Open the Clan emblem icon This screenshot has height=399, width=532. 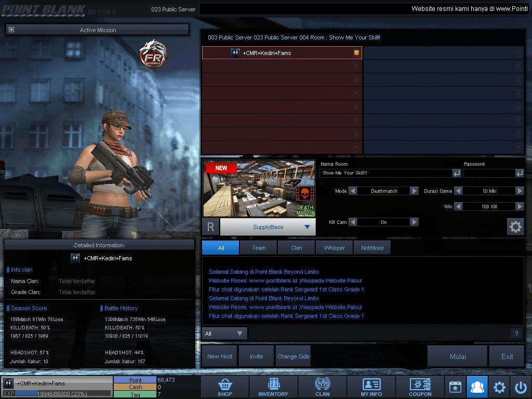tap(322, 387)
